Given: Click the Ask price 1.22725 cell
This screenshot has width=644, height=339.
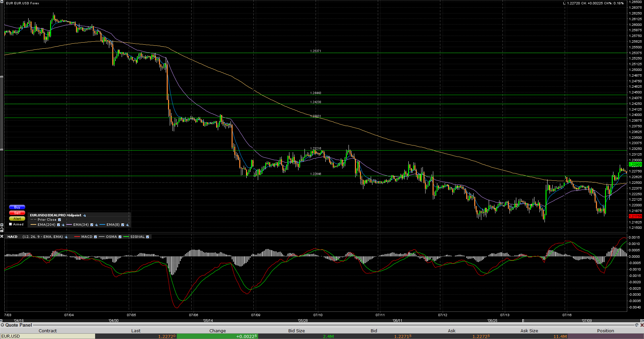Looking at the screenshot, I should pos(452,336).
